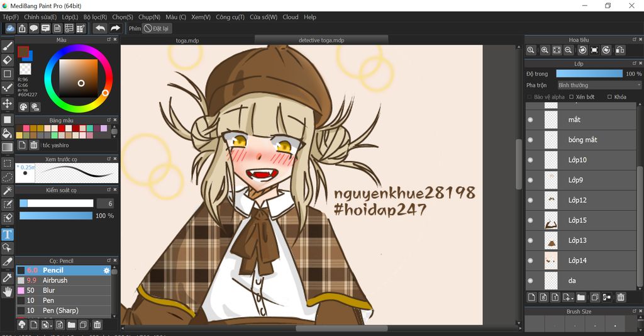
Task: Select layer Lớp14
Action: pyautogui.click(x=581, y=260)
